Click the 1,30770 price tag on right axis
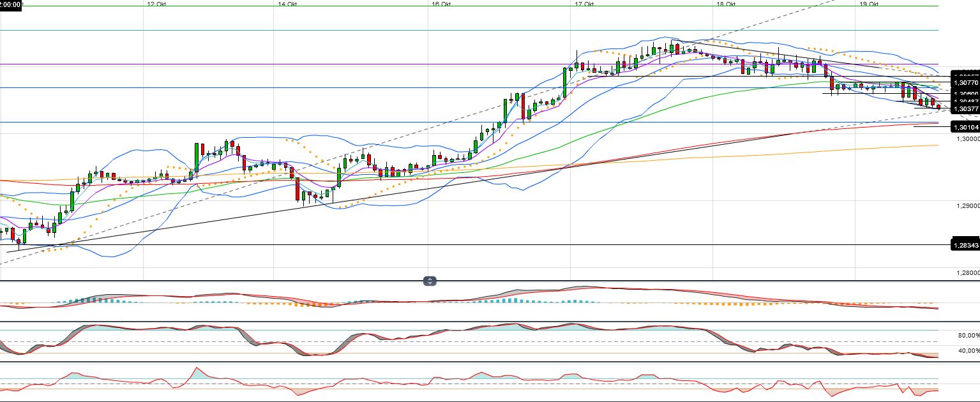 (x=964, y=83)
